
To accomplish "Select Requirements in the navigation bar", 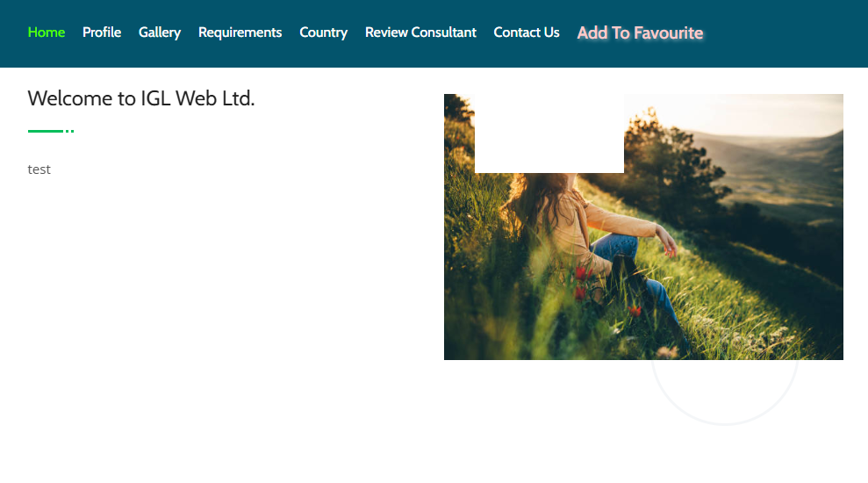I will tap(240, 33).
